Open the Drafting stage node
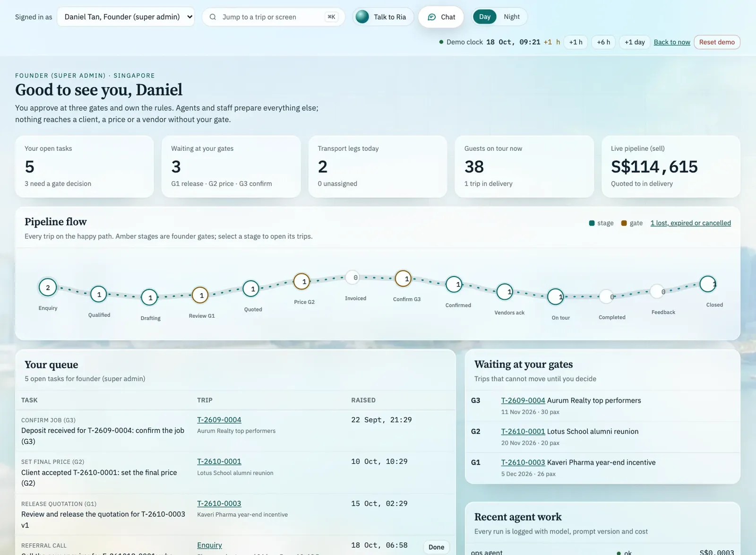This screenshot has height=555, width=756. [x=150, y=297]
